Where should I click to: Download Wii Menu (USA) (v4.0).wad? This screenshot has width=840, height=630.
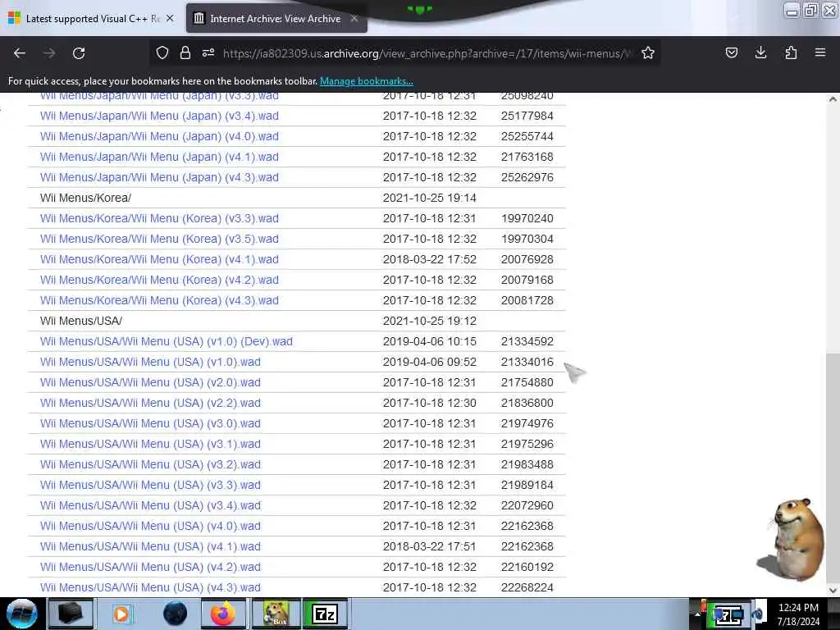coord(150,526)
